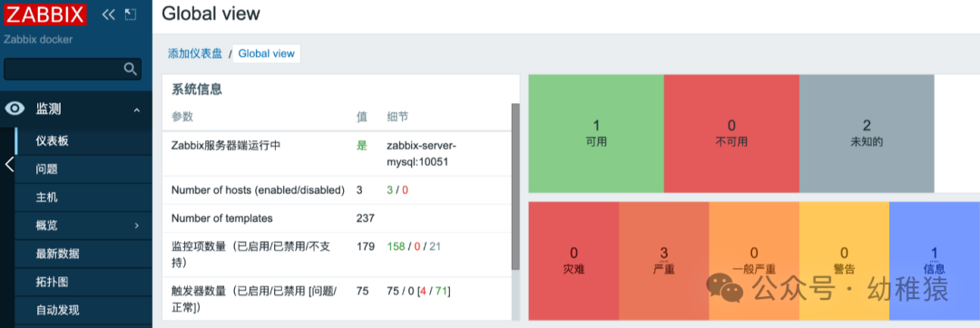Click the 触发器数量 row label
The height and width of the screenshot is (328, 980).
point(254,299)
